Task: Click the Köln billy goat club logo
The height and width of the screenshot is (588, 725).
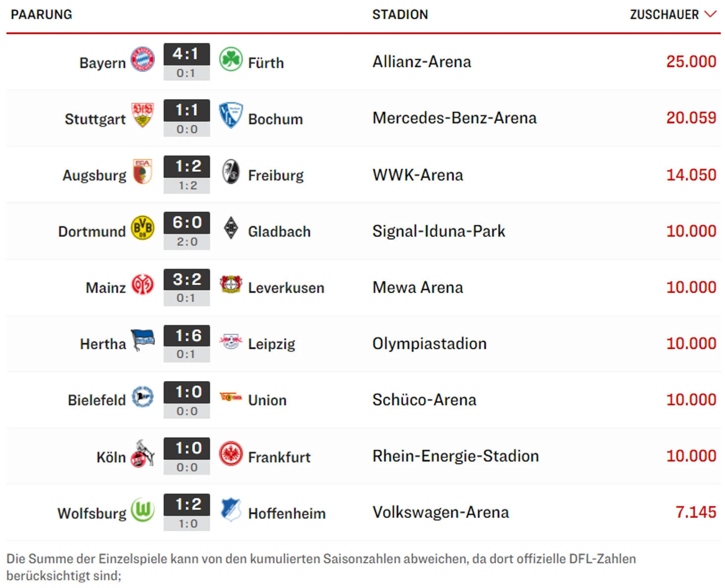Action: click(143, 453)
